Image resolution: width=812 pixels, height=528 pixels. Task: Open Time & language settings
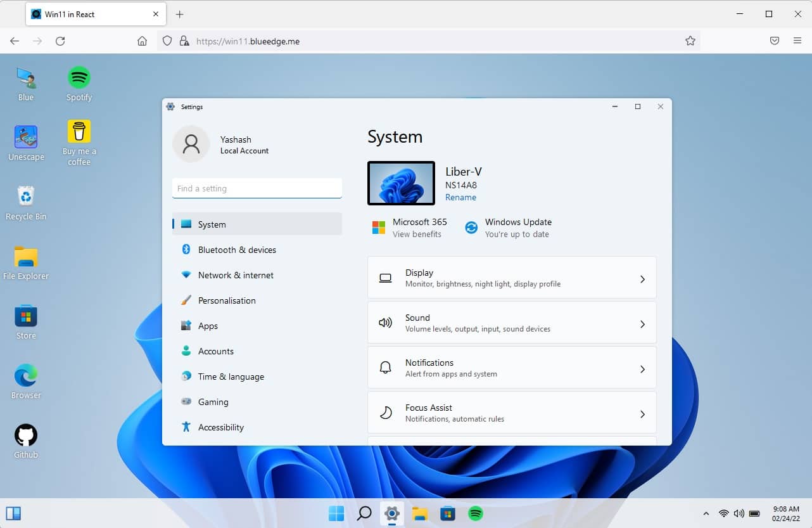(x=257, y=377)
